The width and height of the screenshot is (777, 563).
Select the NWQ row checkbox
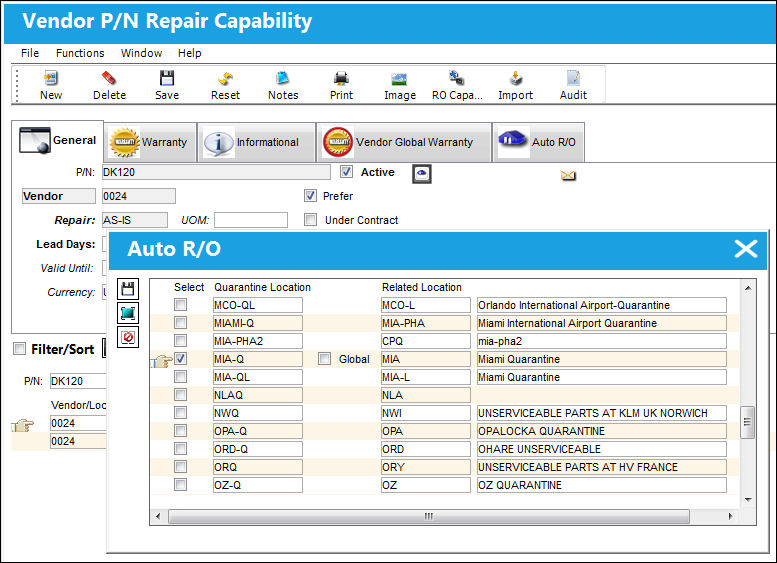180,413
